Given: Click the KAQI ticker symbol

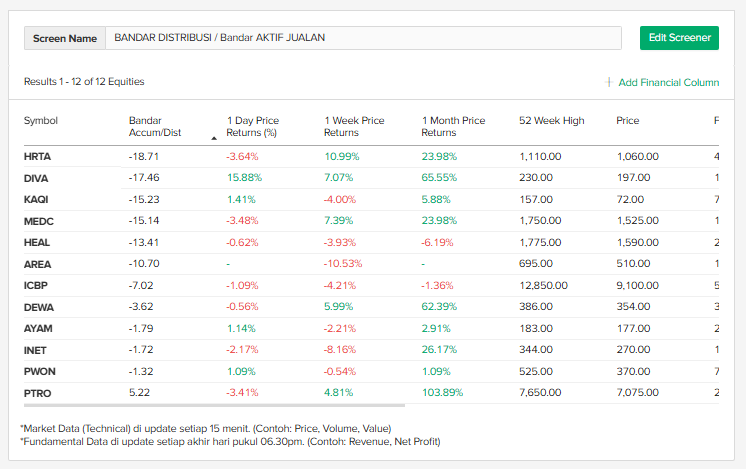Looking at the screenshot, I should point(37,200).
